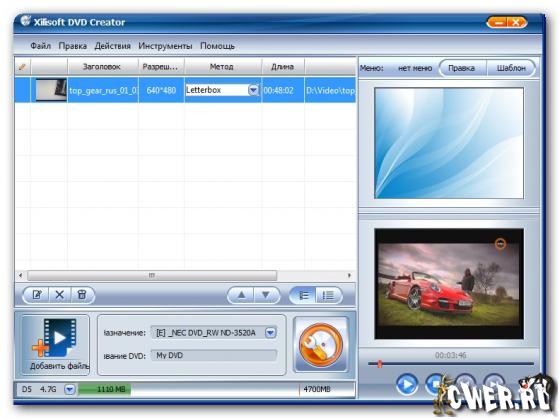This screenshot has width=560, height=419.
Task: Switch to the tree list view toggle
Action: (304, 295)
